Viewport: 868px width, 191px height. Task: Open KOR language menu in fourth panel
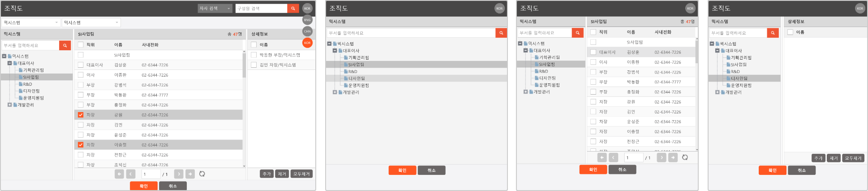click(x=860, y=9)
